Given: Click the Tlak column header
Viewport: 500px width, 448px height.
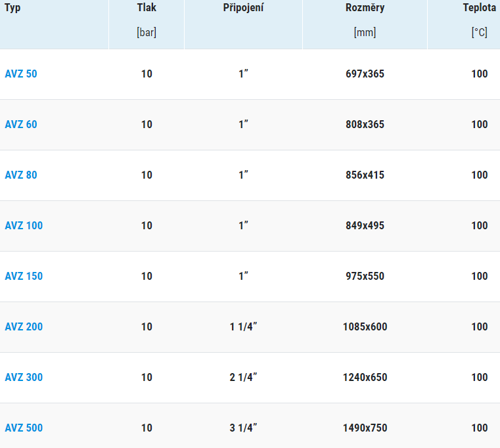Looking at the screenshot, I should point(147,7).
